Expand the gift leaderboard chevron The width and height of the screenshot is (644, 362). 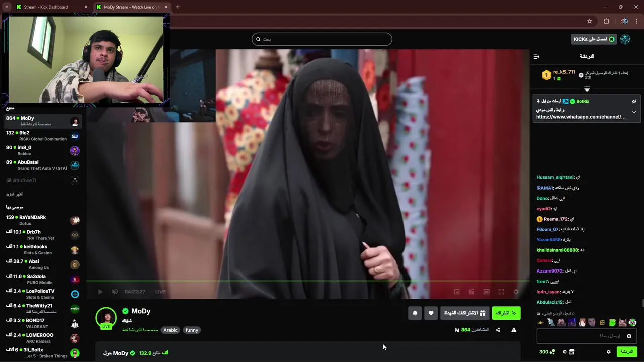pyautogui.click(x=587, y=89)
